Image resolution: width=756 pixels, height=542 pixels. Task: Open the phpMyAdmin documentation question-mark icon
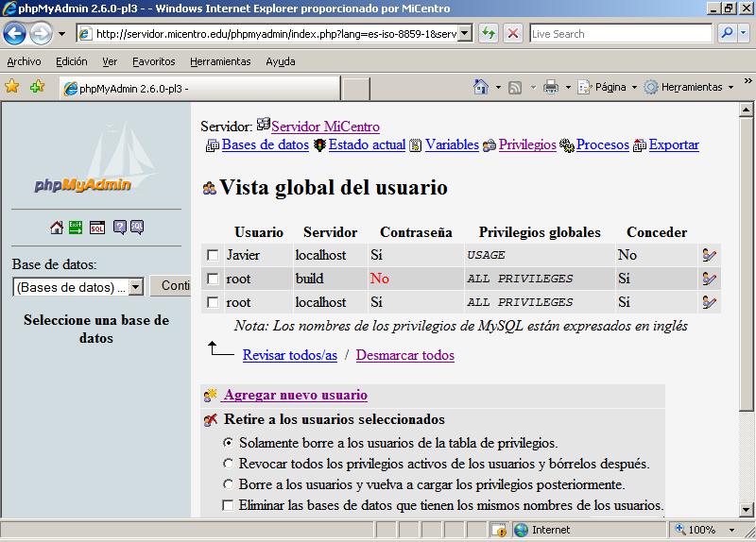(120, 228)
